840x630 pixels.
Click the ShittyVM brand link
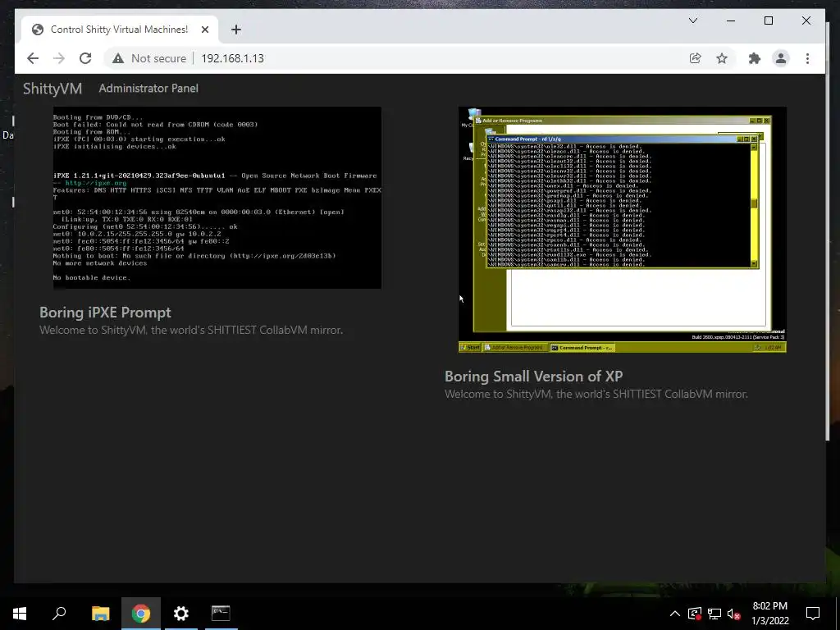pos(52,89)
